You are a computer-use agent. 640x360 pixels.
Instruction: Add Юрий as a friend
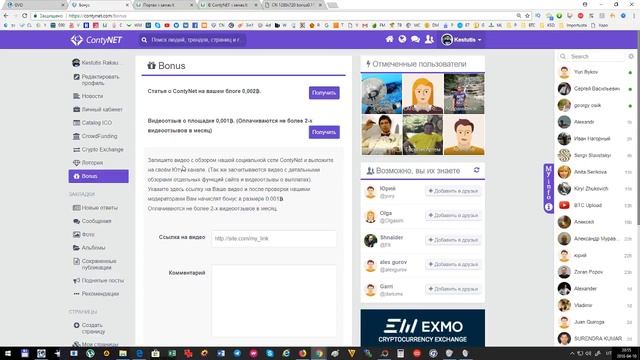[453, 191]
